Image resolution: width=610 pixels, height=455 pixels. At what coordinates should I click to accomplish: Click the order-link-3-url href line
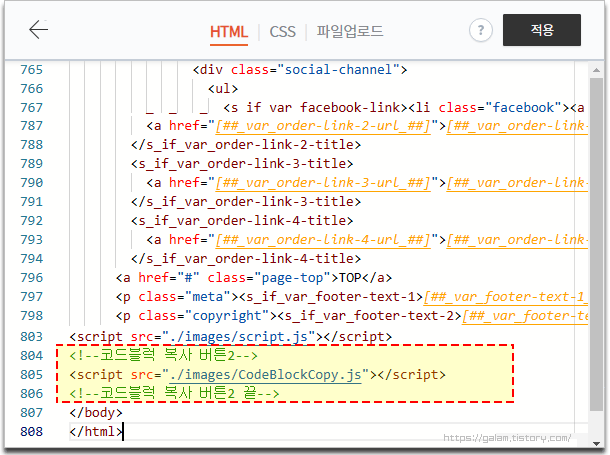pos(367,183)
